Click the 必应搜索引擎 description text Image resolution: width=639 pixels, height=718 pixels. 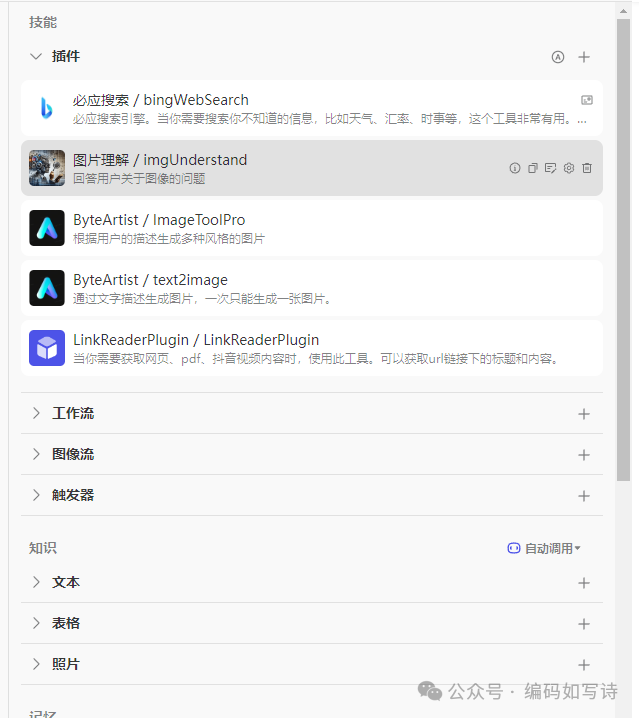pos(329,119)
